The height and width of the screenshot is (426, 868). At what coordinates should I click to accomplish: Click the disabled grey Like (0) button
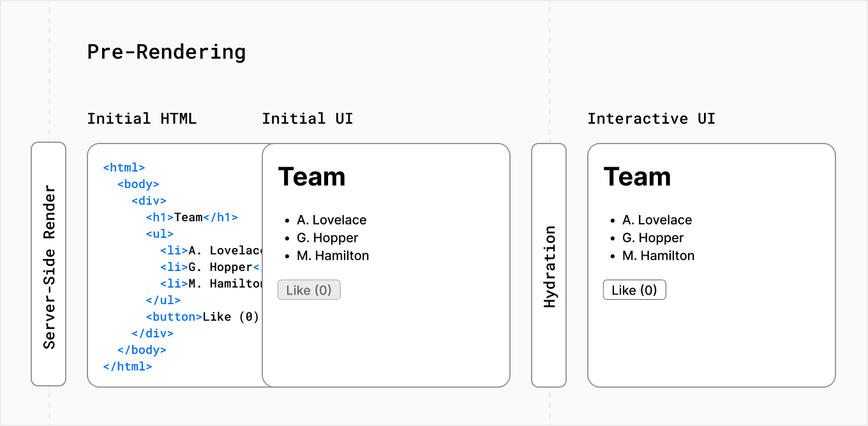(x=309, y=290)
